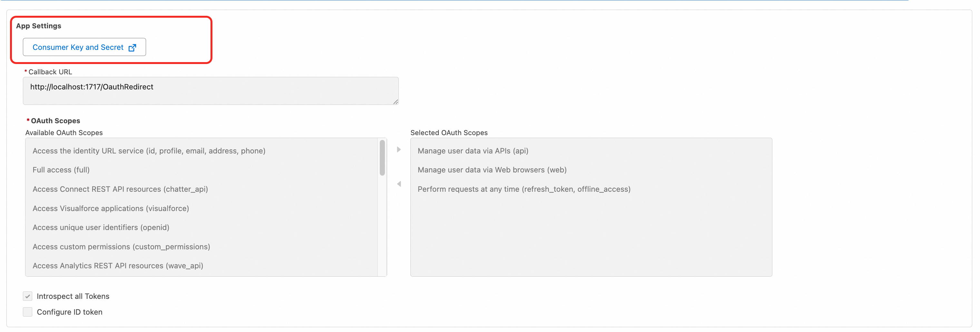Click the left arrow to remove a scope
The image size is (980, 332).
(399, 183)
